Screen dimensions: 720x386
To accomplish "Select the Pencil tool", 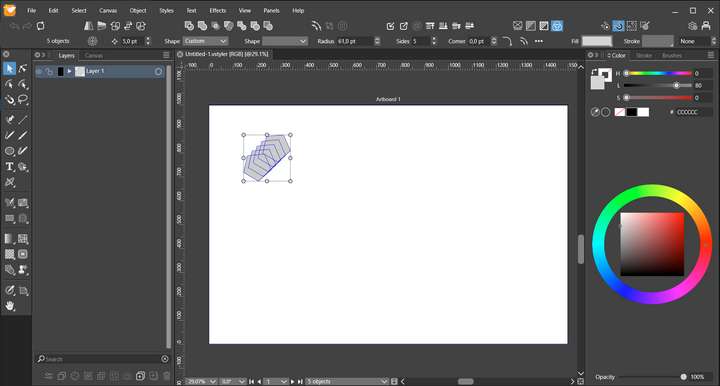I will [9, 135].
